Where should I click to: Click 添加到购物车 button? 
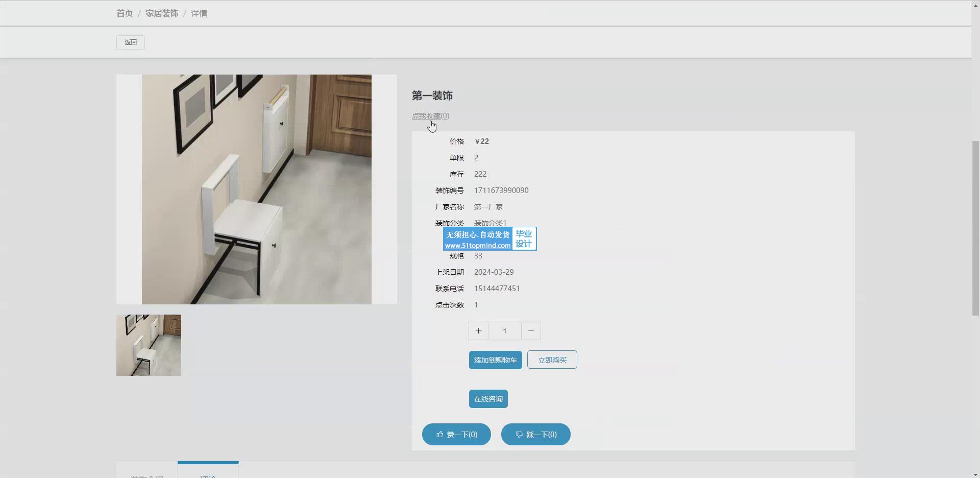pos(495,360)
